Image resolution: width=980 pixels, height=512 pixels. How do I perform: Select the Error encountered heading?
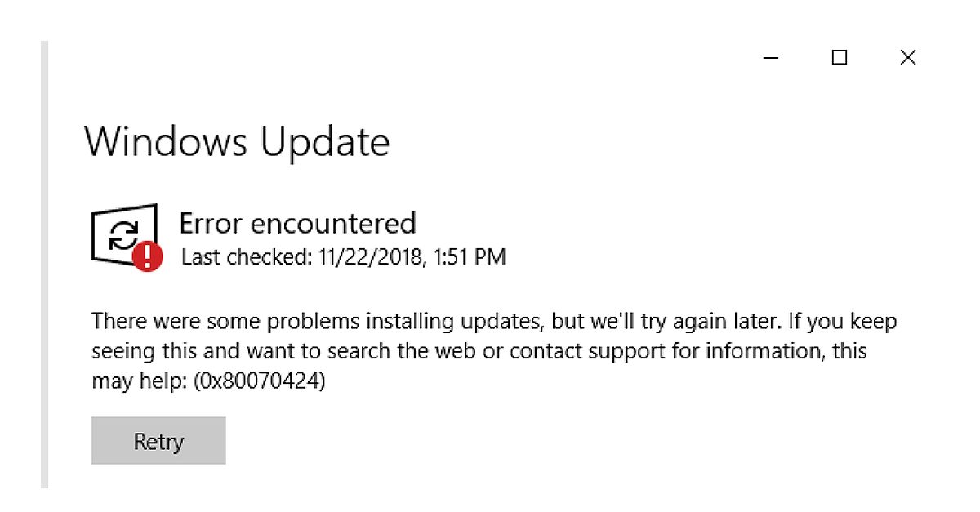click(x=297, y=223)
